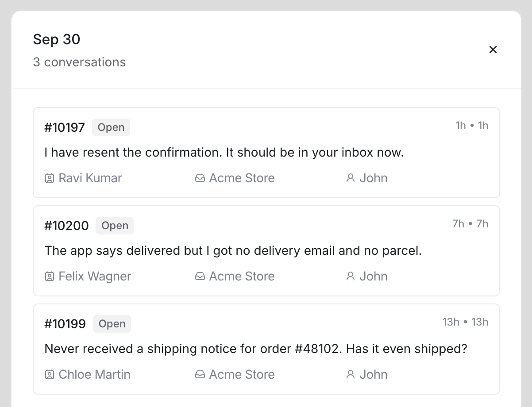The width and height of the screenshot is (532, 407).
Task: Open conversation #10200
Action: (266, 251)
